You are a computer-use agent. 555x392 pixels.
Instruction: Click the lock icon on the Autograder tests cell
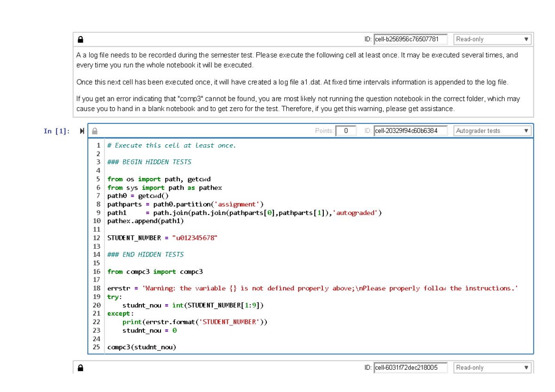(x=94, y=131)
